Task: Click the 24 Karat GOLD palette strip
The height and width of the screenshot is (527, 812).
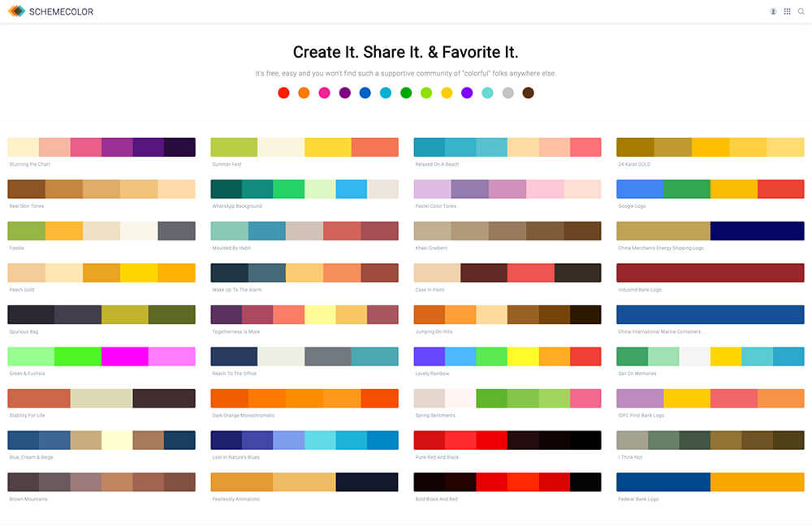Action: pos(710,147)
